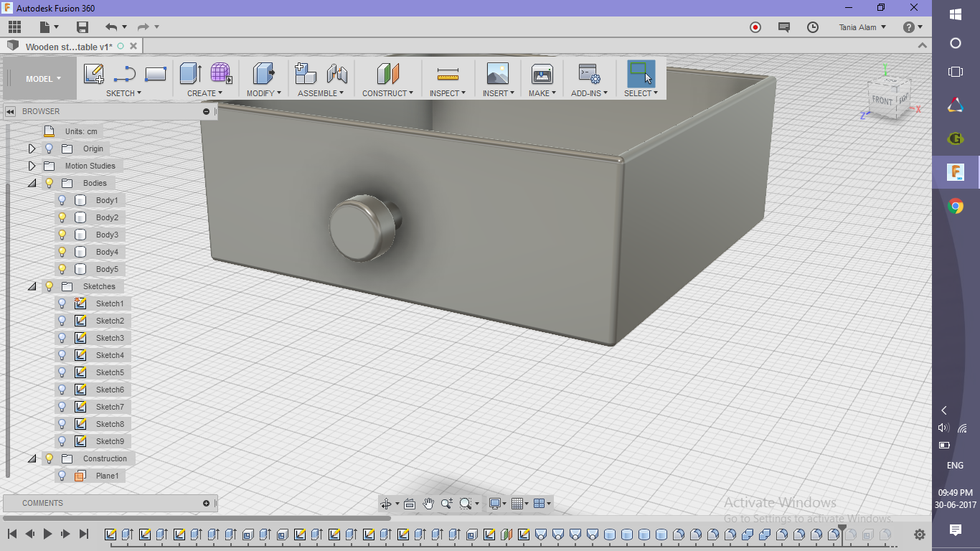980x551 pixels.
Task: Open the data panel grid icon
Action: tap(14, 27)
